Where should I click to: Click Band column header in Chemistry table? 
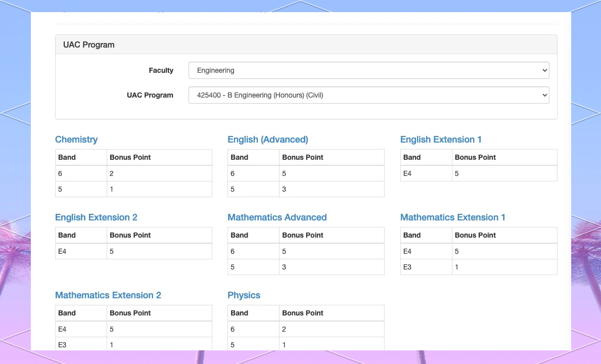(67, 157)
